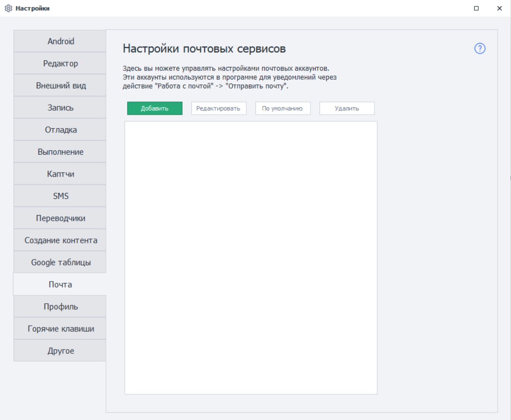Select the SMS tab
Image resolution: width=511 pixels, height=420 pixels.
pos(60,196)
